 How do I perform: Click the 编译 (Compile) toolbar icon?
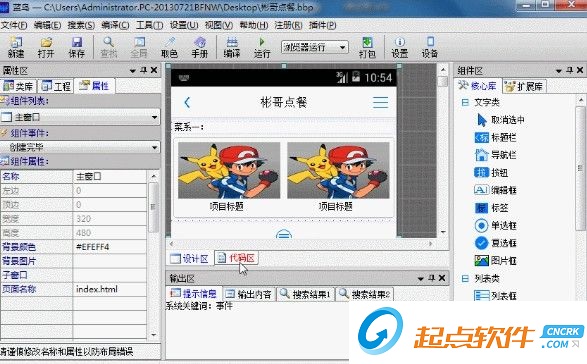click(x=232, y=47)
